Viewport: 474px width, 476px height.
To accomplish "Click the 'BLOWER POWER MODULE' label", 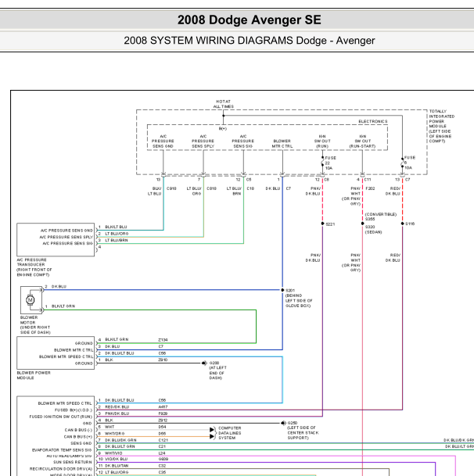I will point(34,375).
